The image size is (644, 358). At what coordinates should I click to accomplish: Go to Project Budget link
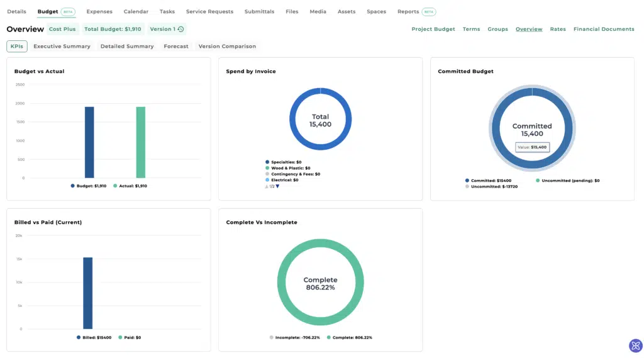[x=433, y=29]
